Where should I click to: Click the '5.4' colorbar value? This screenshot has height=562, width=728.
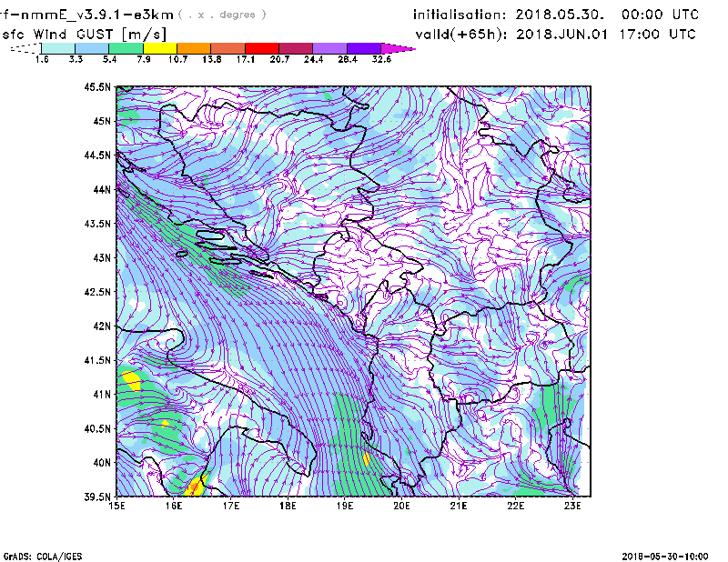[x=109, y=59]
